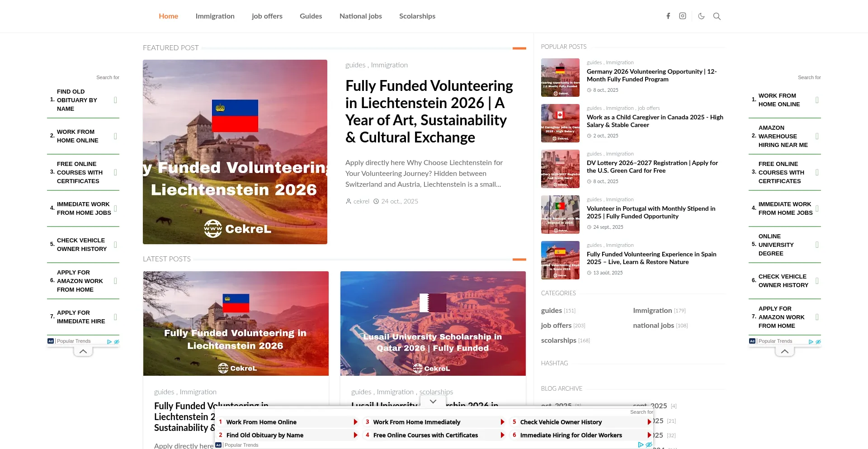Click the blue eye icon in bottom banner ad

coord(649,445)
